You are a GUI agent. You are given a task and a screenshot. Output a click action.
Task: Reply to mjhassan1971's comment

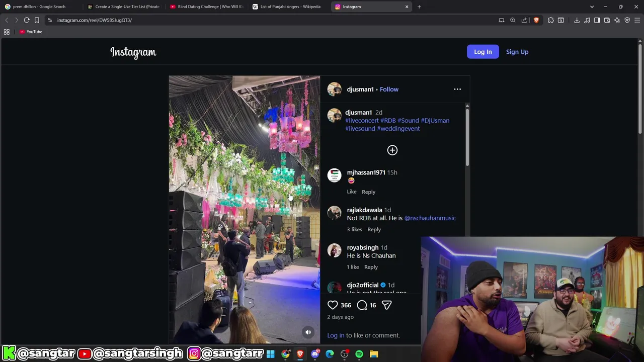click(368, 192)
